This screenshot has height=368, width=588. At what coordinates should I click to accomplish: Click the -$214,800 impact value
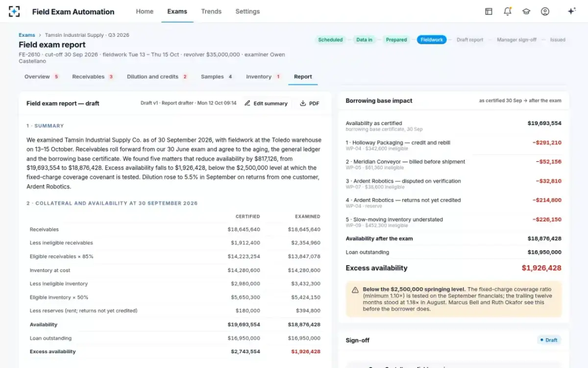(x=547, y=200)
